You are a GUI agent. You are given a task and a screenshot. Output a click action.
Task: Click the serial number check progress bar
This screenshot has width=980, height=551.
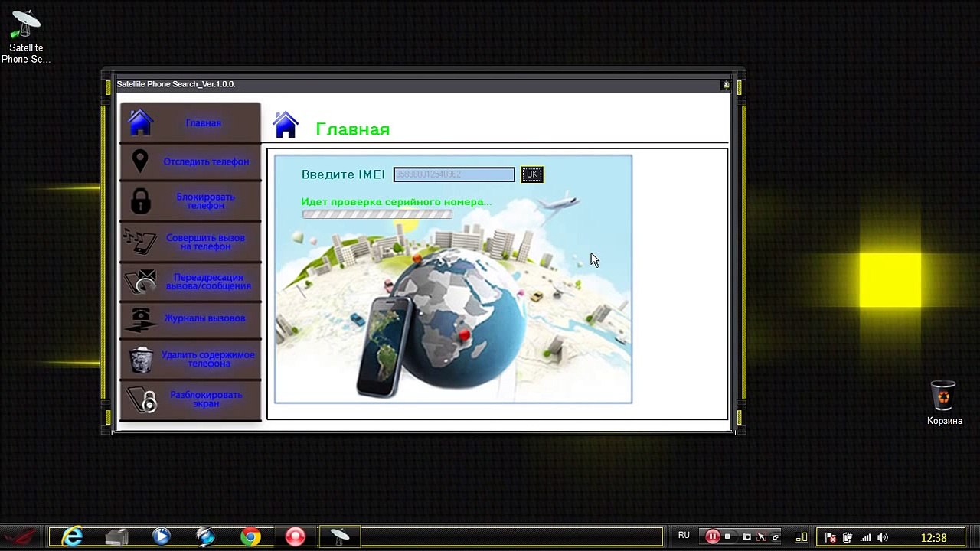pos(377,214)
